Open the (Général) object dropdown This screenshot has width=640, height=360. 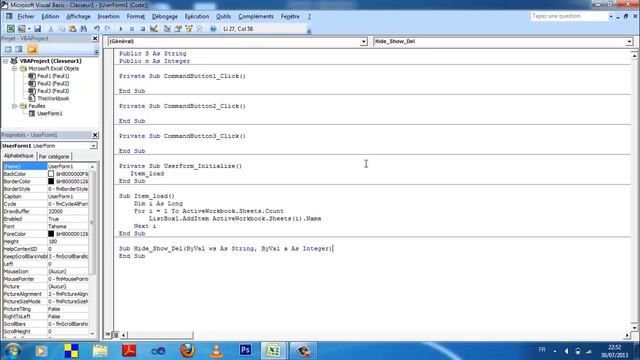point(363,42)
